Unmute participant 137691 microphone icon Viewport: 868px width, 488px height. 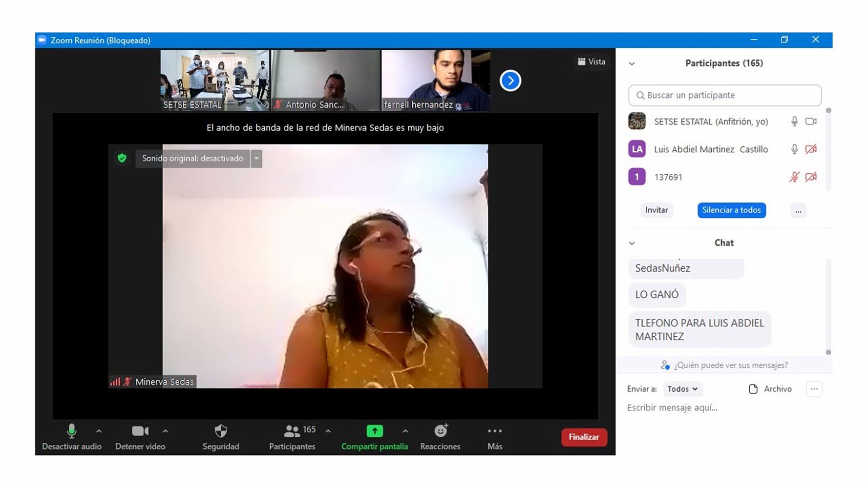(794, 177)
